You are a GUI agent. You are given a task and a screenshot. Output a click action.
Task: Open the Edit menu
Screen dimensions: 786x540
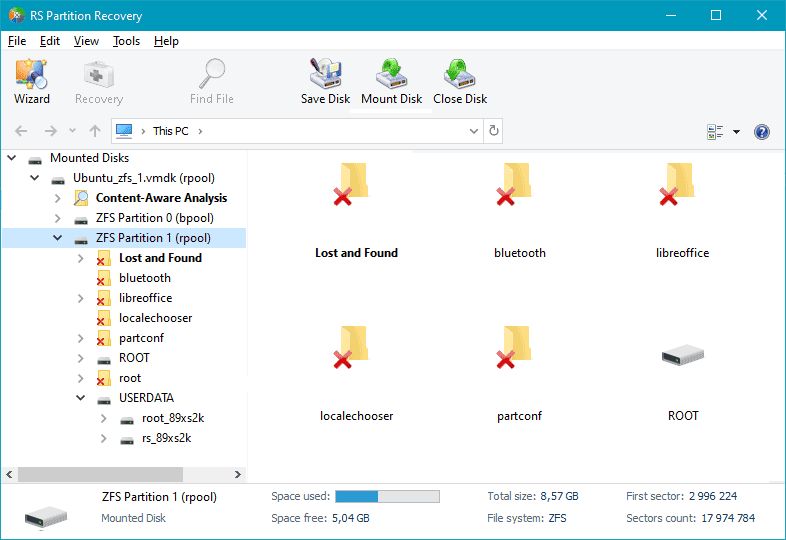[50, 41]
